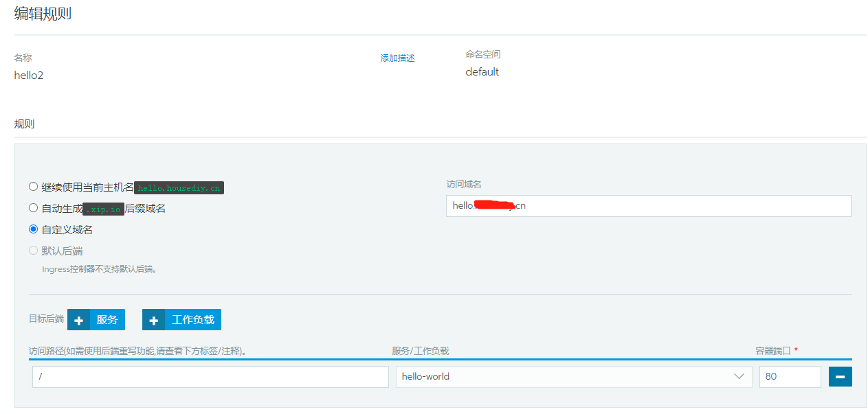The width and height of the screenshot is (868, 414).
Task: Click the 名称 label
Action: [x=23, y=58]
